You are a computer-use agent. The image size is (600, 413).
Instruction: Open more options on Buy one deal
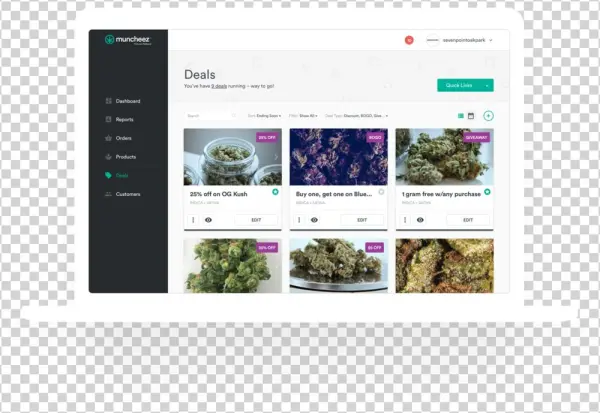[x=297, y=219]
